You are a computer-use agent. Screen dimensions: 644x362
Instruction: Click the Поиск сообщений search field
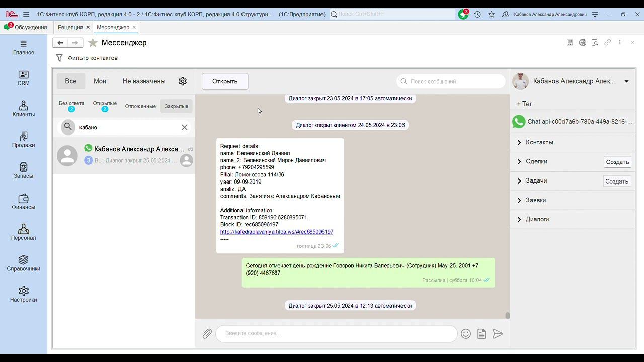pyautogui.click(x=451, y=81)
